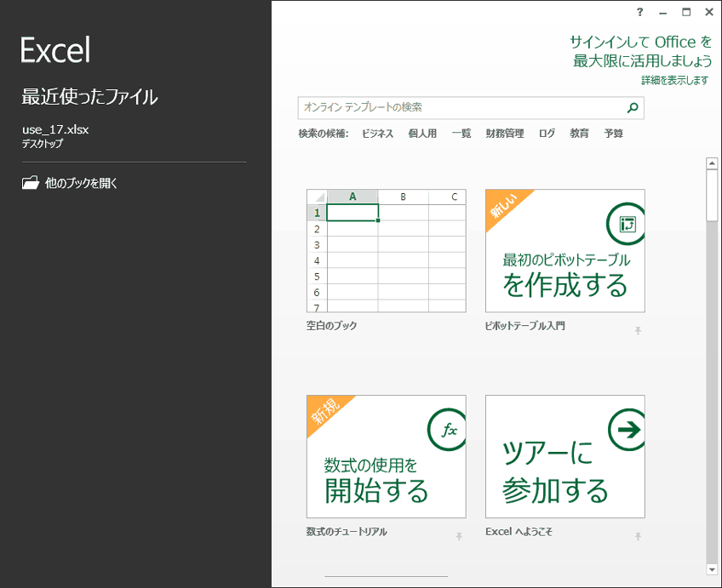Open the 数式の使用を開始する tutorial thumbnail
The height and width of the screenshot is (588, 722).
[x=387, y=456]
